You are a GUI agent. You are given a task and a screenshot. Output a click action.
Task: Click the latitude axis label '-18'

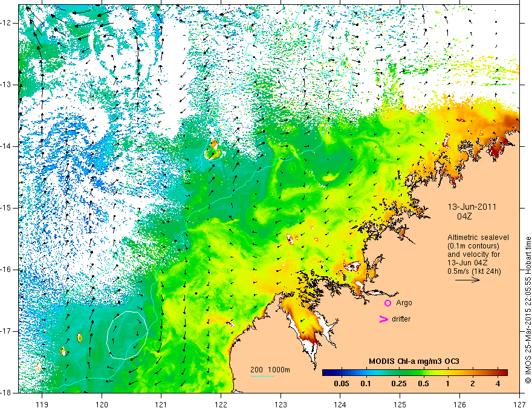pos(7,393)
